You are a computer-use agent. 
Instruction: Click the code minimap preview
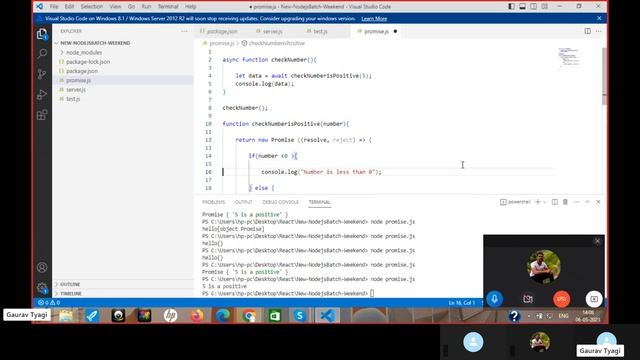click(x=569, y=57)
